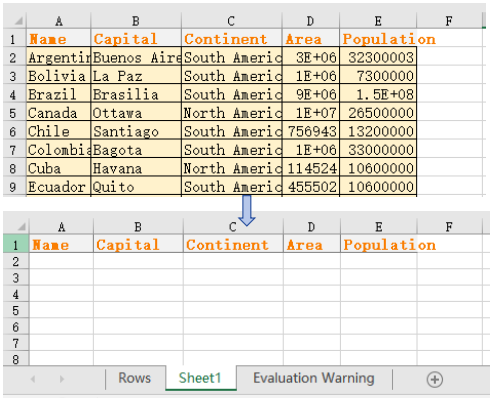
Task: Click the Ecuador cell
Action: click(x=59, y=186)
